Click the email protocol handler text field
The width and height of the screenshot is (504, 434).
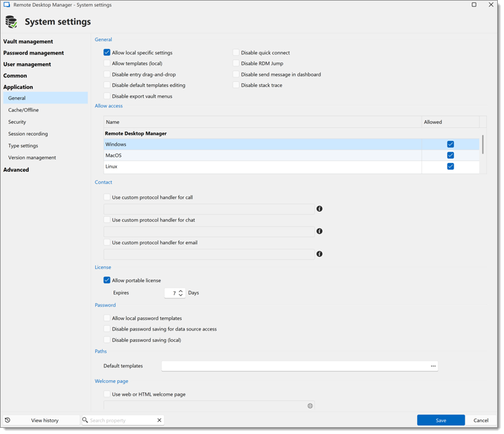[209, 254]
